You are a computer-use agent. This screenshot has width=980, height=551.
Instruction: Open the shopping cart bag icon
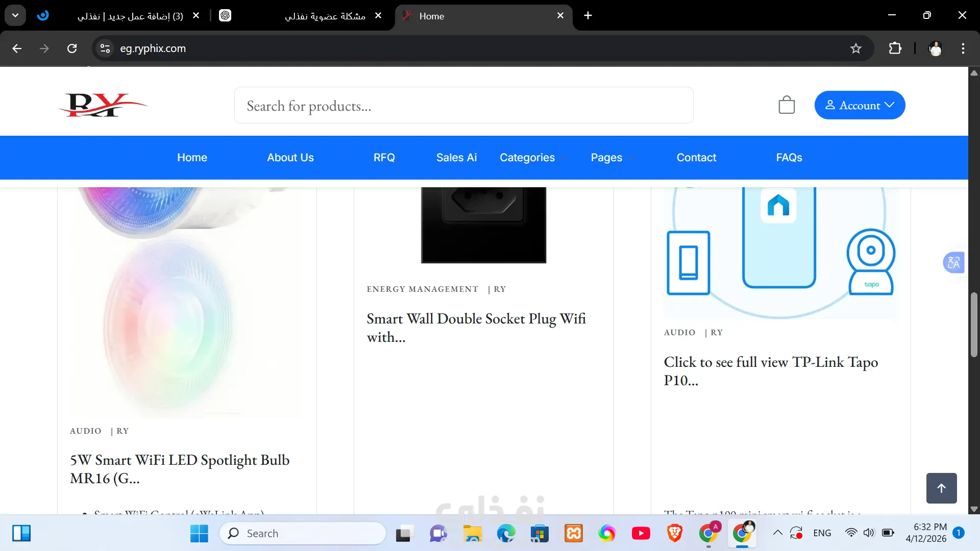click(787, 105)
